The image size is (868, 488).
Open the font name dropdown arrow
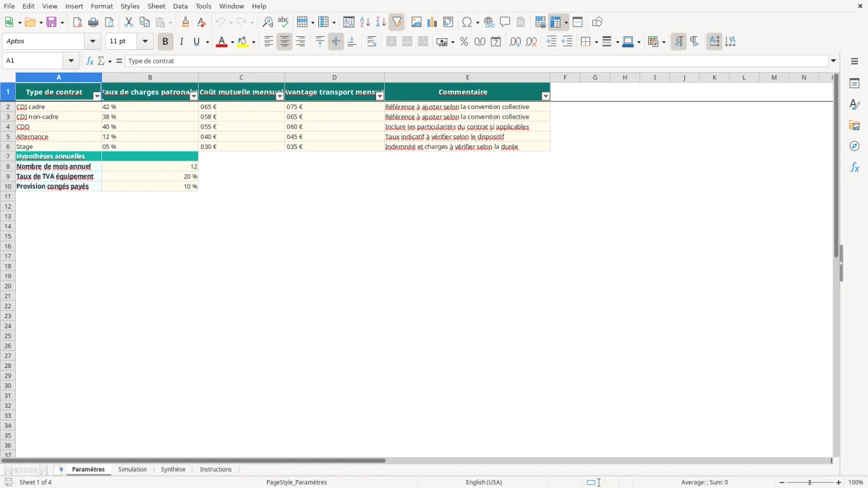pyautogui.click(x=93, y=41)
